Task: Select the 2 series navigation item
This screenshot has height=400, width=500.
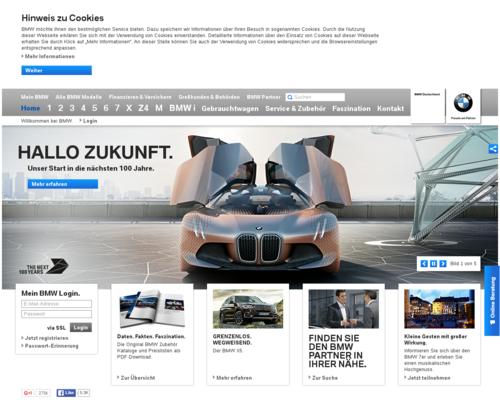Action: (61, 108)
